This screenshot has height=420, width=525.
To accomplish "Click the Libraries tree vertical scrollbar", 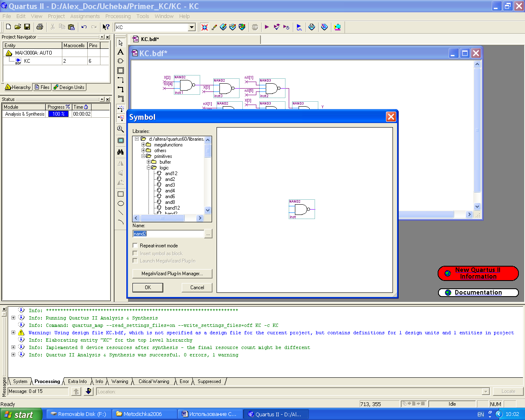I will pos(208,175).
